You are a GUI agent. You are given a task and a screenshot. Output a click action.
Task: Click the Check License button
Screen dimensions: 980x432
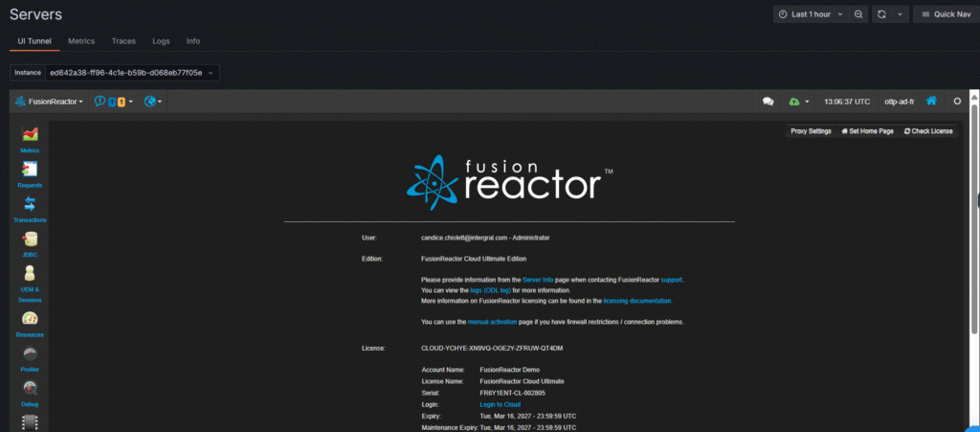[928, 131]
